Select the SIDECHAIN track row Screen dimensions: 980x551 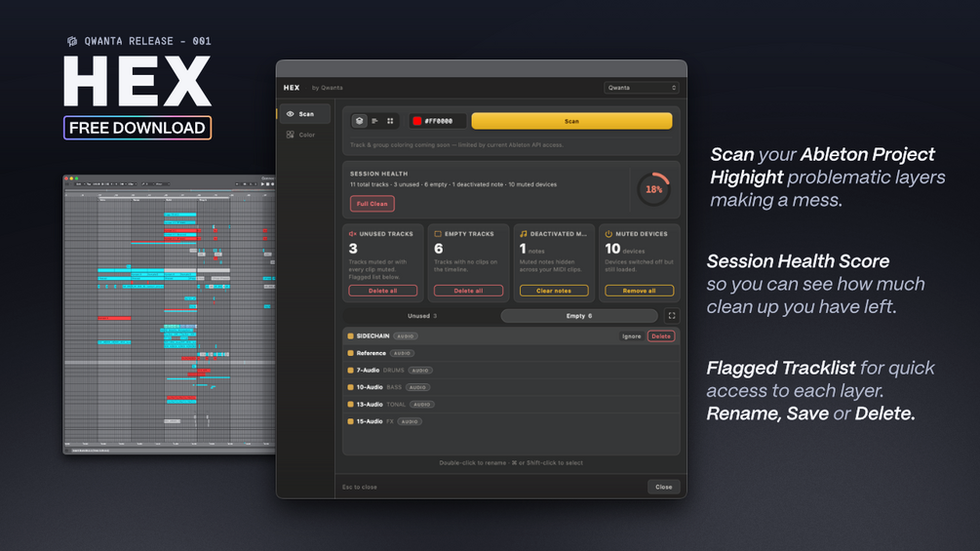coord(511,336)
